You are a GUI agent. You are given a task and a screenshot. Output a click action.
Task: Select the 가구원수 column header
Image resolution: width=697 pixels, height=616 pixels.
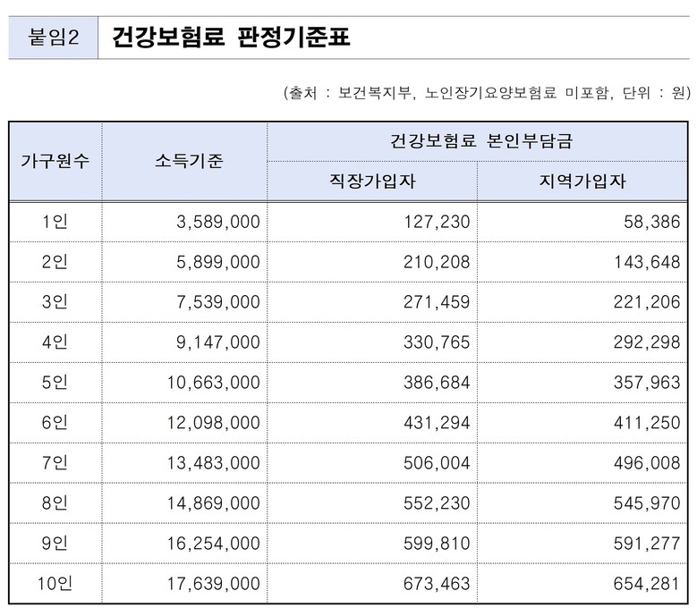pos(55,162)
